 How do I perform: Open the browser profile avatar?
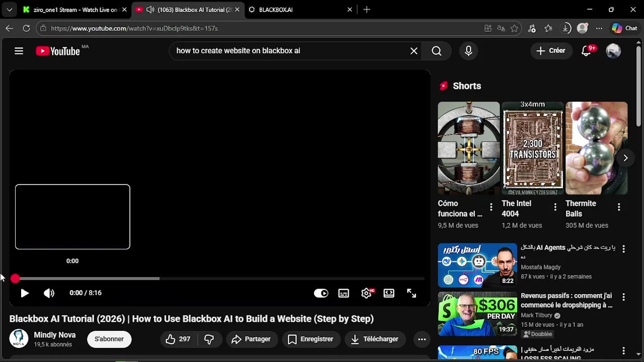click(x=582, y=29)
